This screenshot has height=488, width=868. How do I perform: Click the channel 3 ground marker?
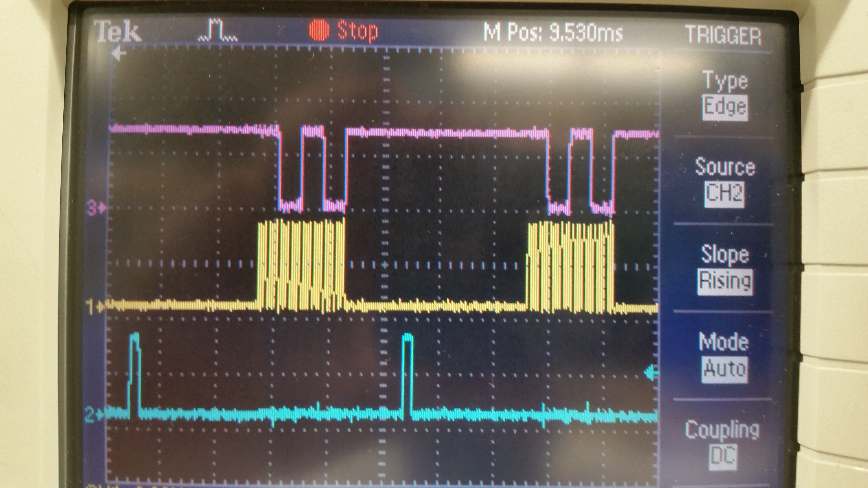pyautogui.click(x=97, y=208)
